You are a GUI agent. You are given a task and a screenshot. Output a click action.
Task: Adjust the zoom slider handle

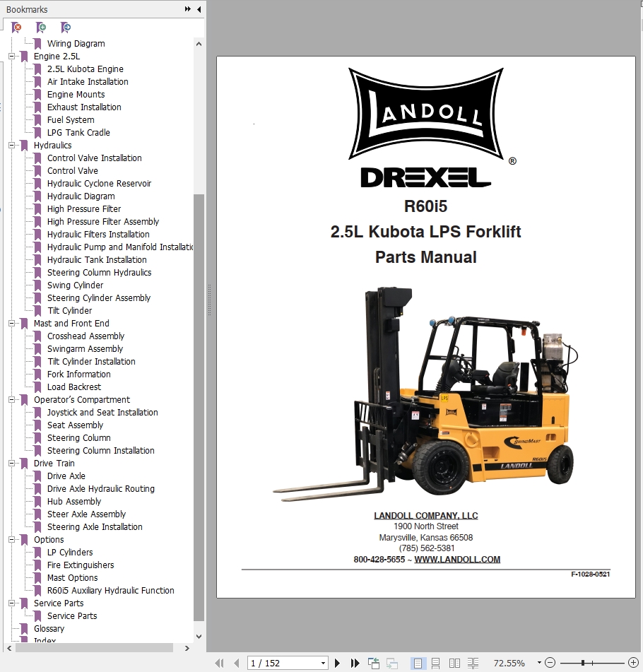pyautogui.click(x=583, y=663)
